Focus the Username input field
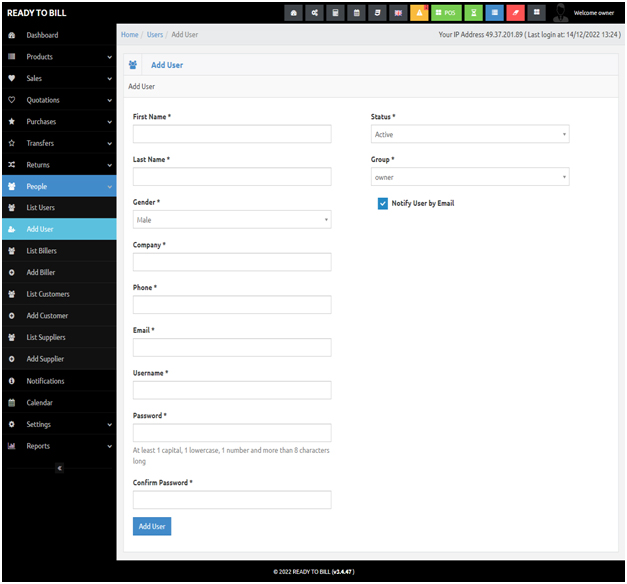 click(232, 390)
